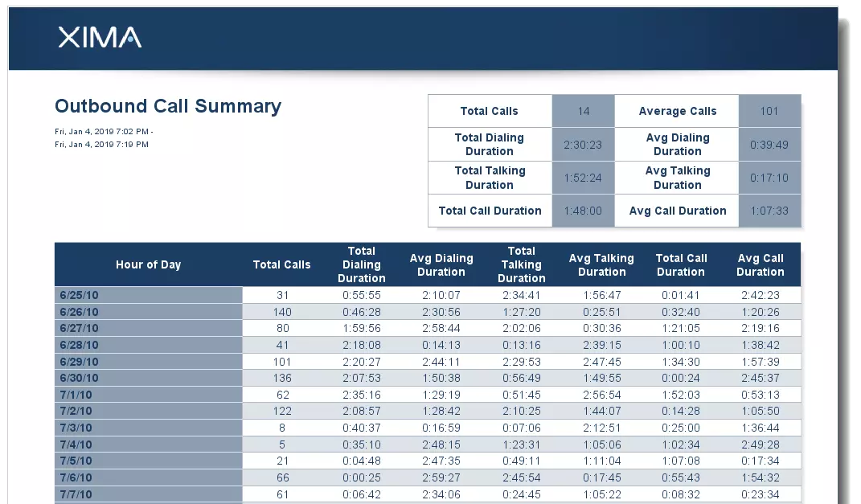Click avg dialing duration 2:30:56

(441, 312)
